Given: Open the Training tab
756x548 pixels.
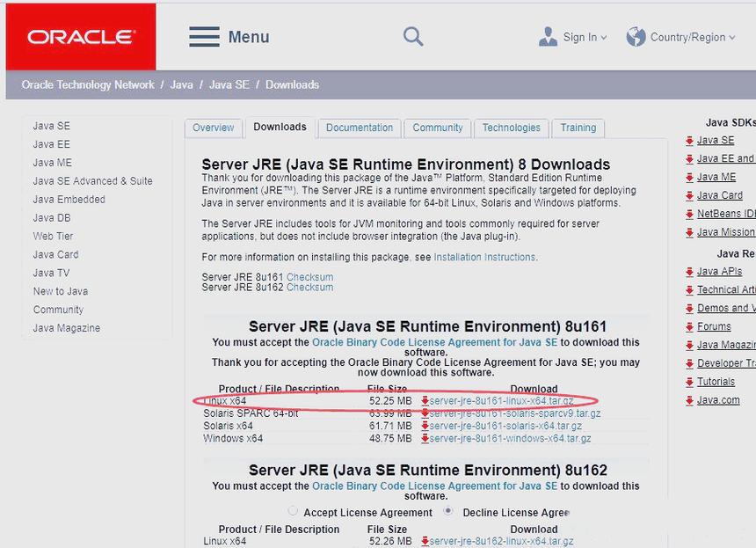Looking at the screenshot, I should pyautogui.click(x=578, y=128).
